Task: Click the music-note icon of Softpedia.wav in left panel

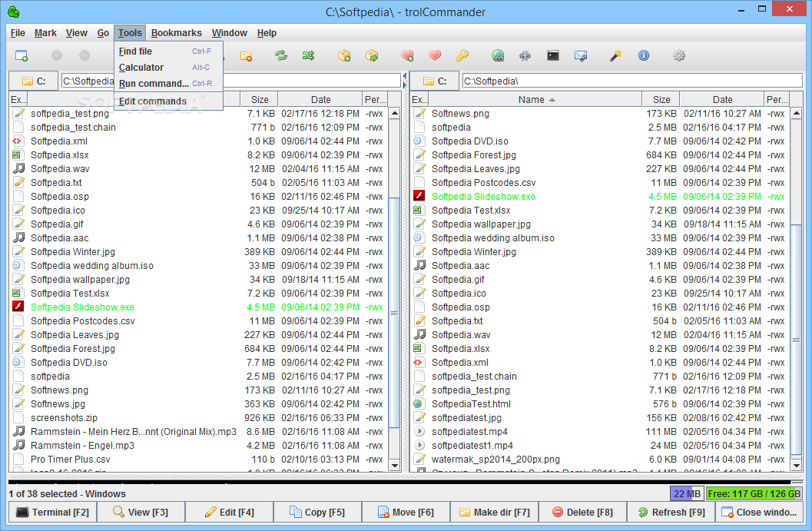Action: click(18, 168)
